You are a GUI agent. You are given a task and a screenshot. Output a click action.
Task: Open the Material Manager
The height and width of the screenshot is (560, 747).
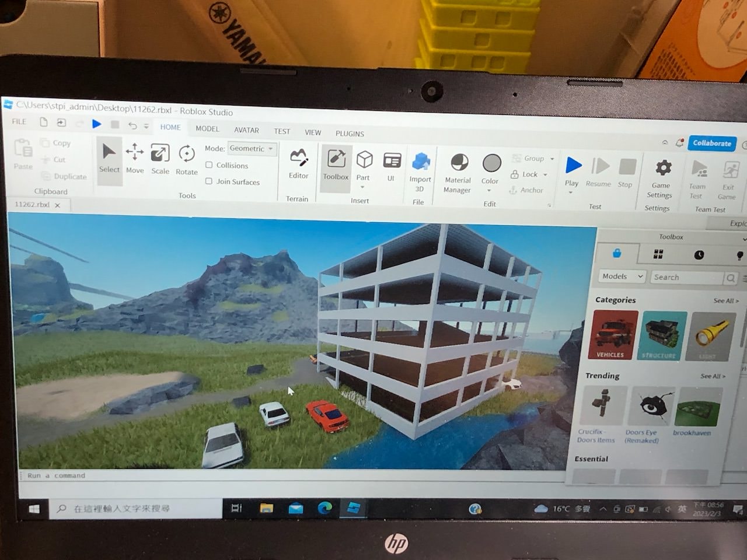pyautogui.click(x=458, y=173)
